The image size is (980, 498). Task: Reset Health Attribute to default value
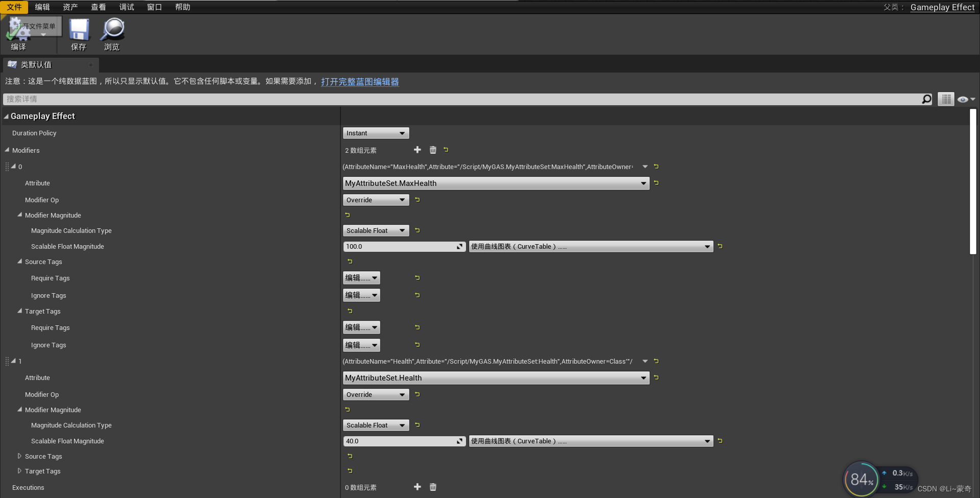(x=656, y=377)
